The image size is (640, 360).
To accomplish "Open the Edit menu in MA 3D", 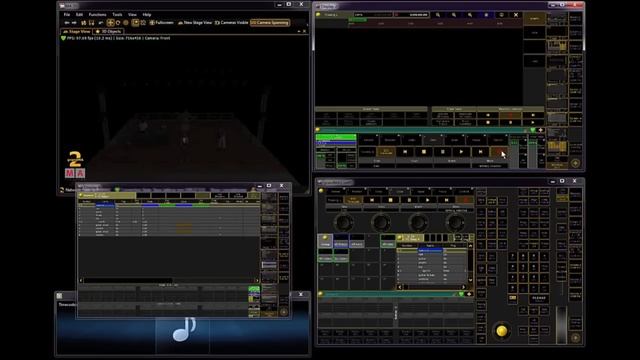I will point(79,14).
